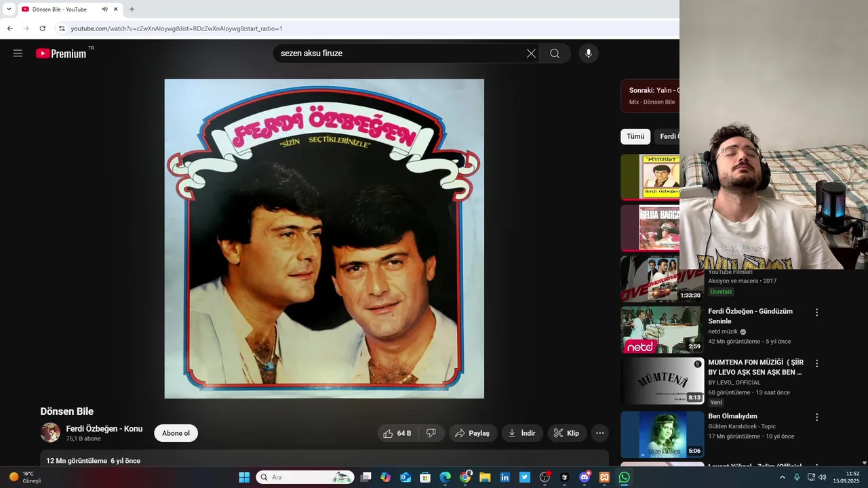Screen dimensions: 868x488
Task: Open WhatsApp from taskbar
Action: (625, 477)
